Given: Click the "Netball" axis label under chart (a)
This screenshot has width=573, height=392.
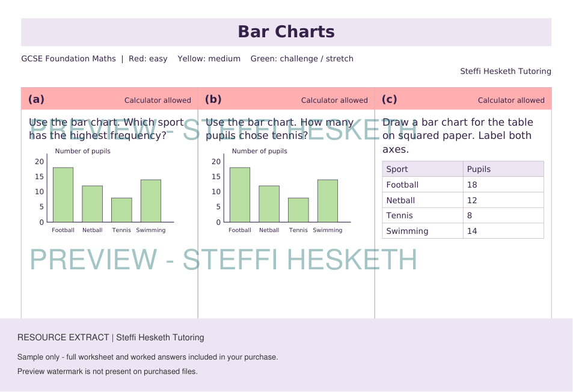Looking at the screenshot, I should pos(93,230).
